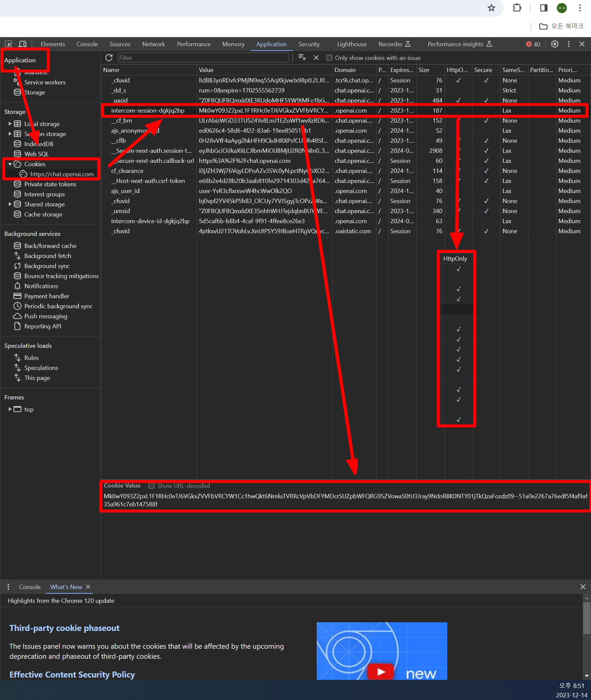Expand Shared storage tree node
This screenshot has height=700, width=591.
[10, 204]
